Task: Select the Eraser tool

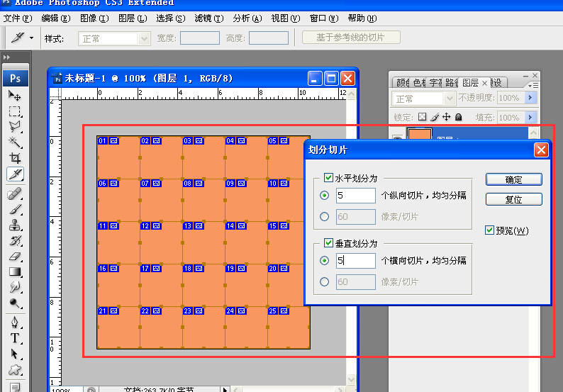Action: click(15, 257)
